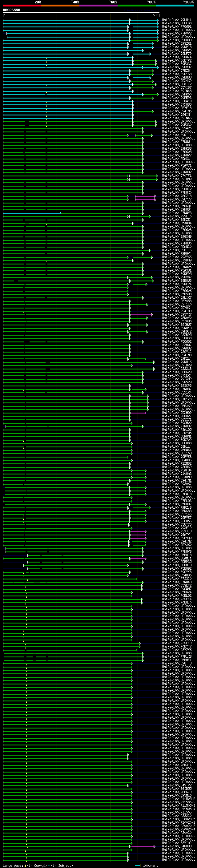197x868 pixels.
Task: Select hit UniRef100_A7Q691
Action: pyautogui.click(x=177, y=26)
